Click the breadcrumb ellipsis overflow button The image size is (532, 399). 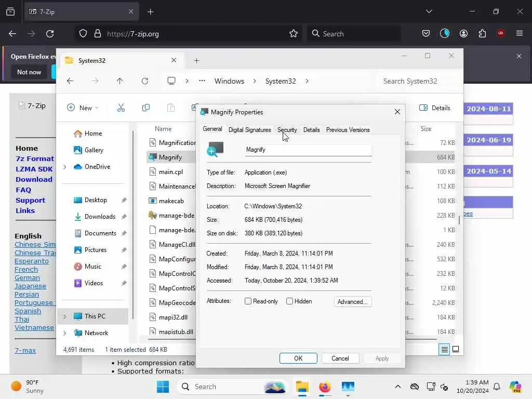click(202, 81)
